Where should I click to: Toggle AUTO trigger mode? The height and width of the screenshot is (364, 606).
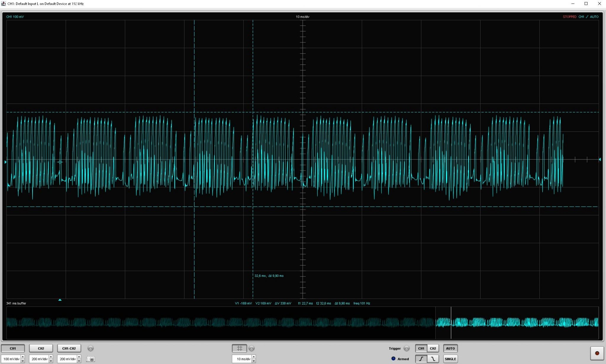point(450,348)
